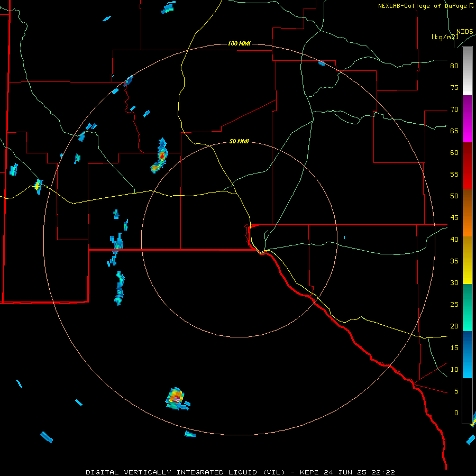Pick the orange-brown segment of the color bar
The height and width of the screenshot is (476, 476).
(467, 213)
